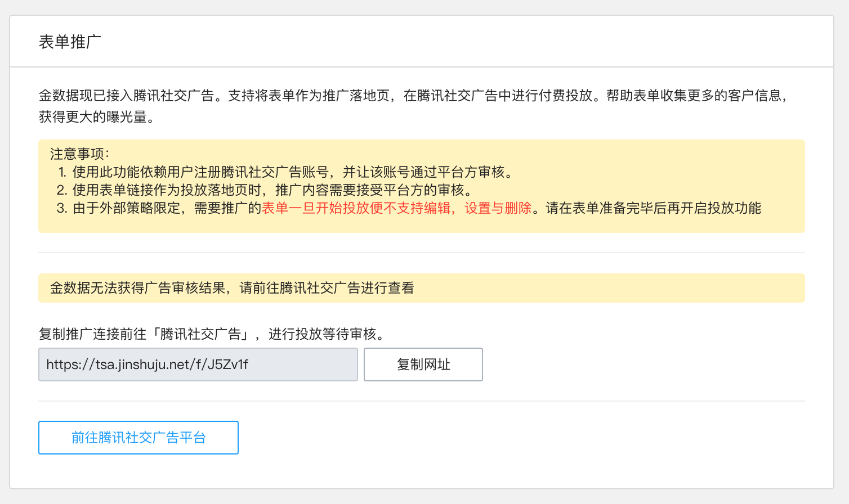Image resolution: width=849 pixels, height=504 pixels.
Task: Click the text 请在表单准备完毕后再开启投放功能
Action: click(x=653, y=208)
